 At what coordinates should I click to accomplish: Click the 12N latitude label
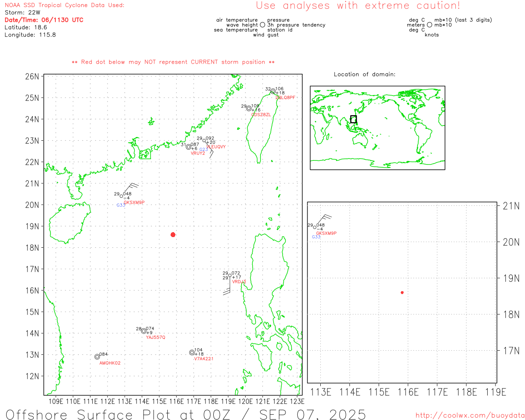tap(32, 376)
